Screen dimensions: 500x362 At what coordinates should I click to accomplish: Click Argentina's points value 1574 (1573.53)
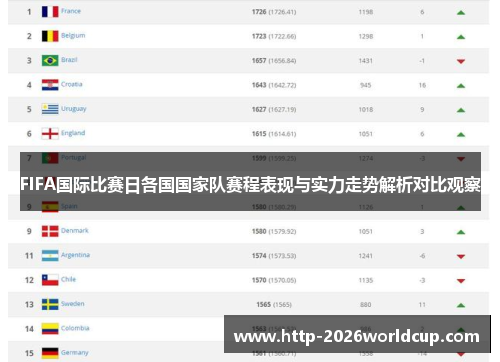274,256
